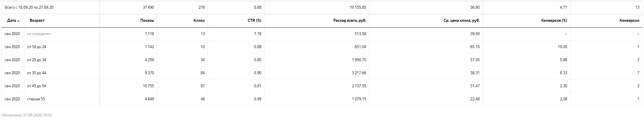Select the не определен age row
This screenshot has width=644, height=120.
point(322,34)
